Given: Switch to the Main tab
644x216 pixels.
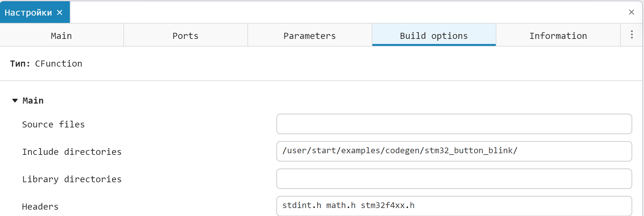Looking at the screenshot, I should point(62,36).
